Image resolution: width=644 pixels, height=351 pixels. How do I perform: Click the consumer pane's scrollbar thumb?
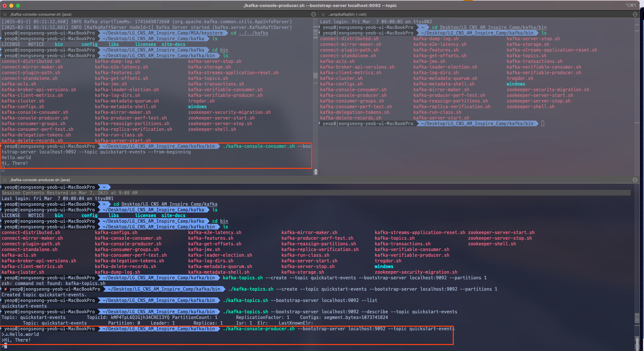pyautogui.click(x=316, y=172)
